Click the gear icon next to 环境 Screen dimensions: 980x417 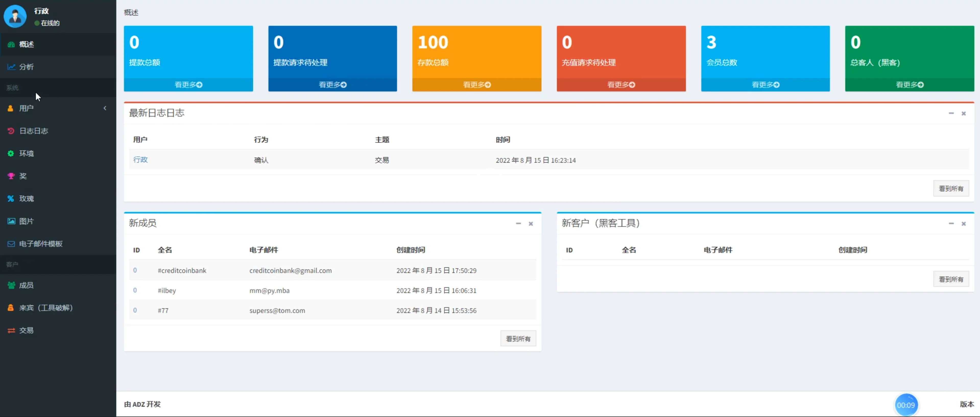[11, 154]
